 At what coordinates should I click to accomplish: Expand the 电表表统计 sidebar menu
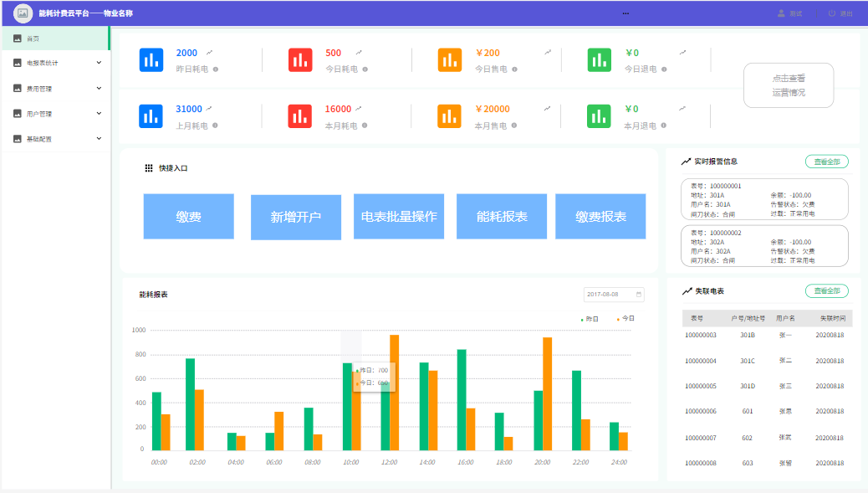tap(98, 63)
